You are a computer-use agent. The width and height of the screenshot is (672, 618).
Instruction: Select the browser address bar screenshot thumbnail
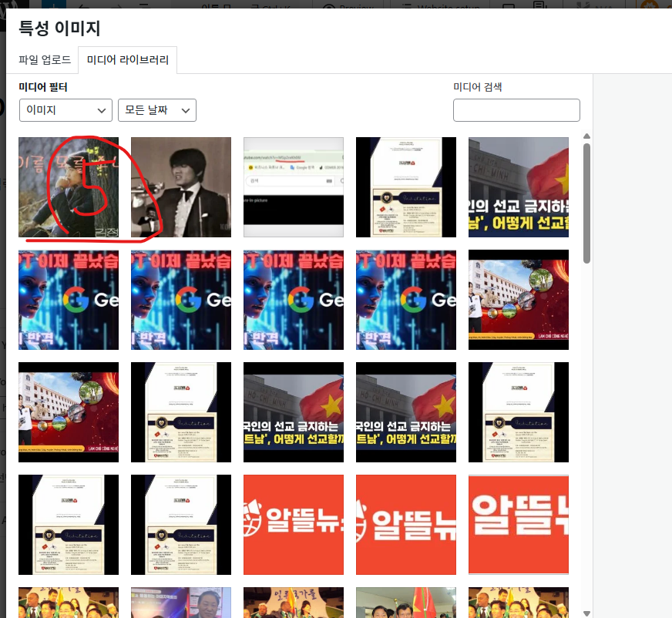coord(294,187)
